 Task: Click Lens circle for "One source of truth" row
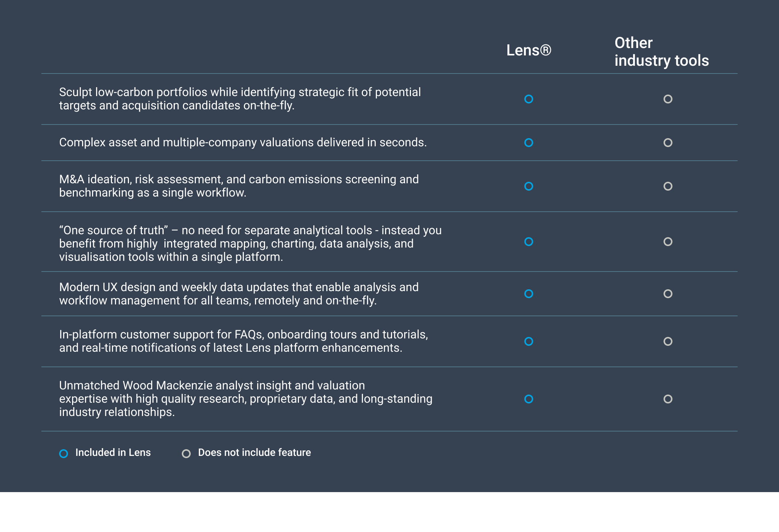pos(529,242)
